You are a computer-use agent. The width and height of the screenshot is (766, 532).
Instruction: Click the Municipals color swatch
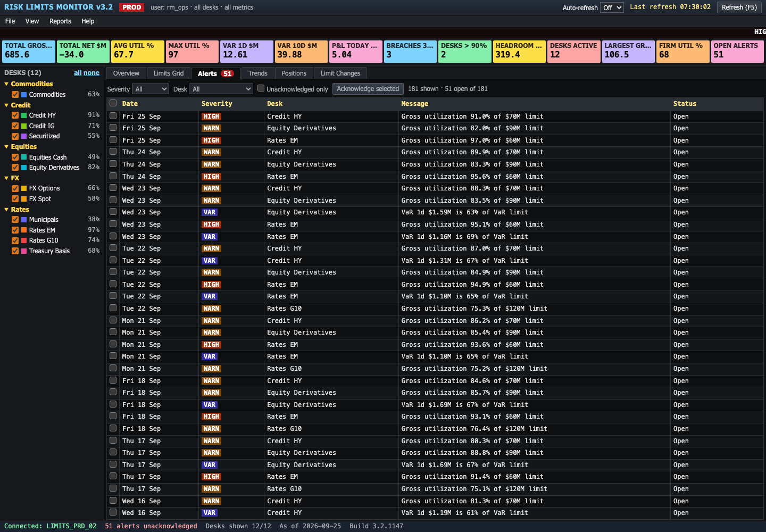pos(24,220)
